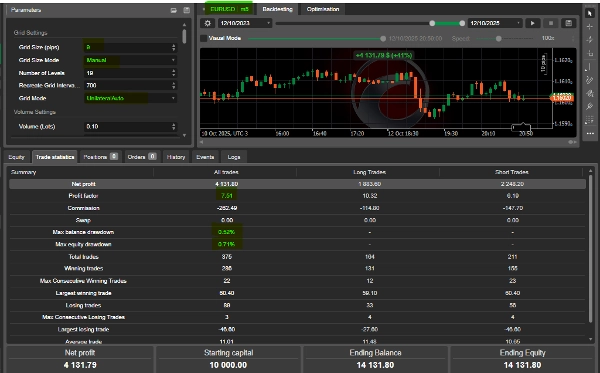The width and height of the screenshot is (600, 373).
Task: Open the Trade statistics tab
Action: [x=55, y=157]
